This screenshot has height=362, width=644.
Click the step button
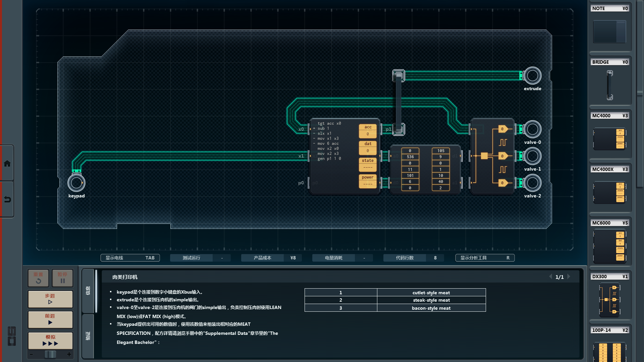click(50, 299)
